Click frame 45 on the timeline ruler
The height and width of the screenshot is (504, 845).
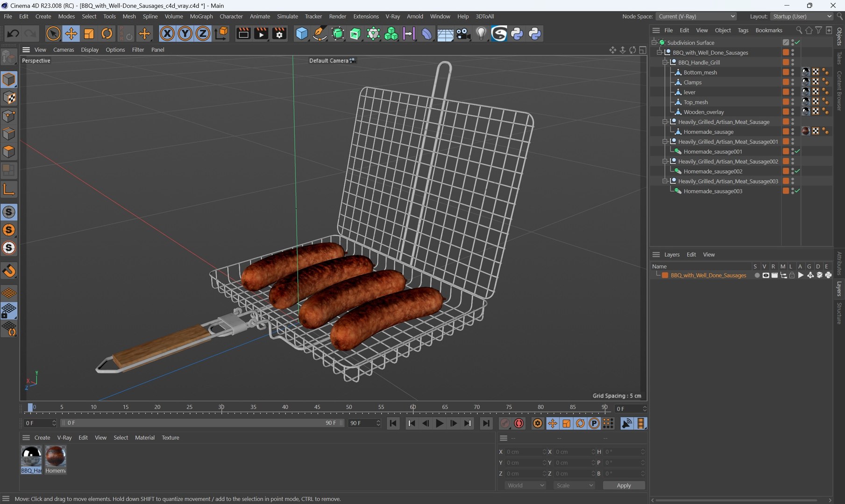click(317, 407)
